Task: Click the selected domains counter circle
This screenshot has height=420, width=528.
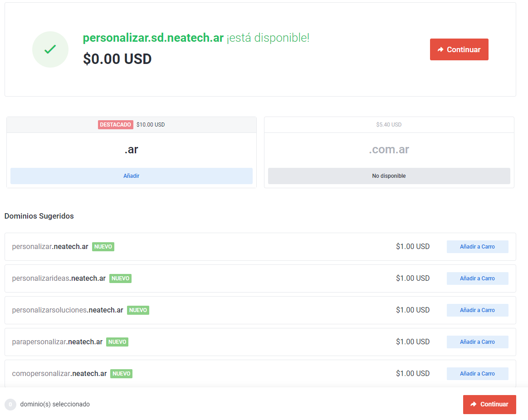Action: (x=10, y=405)
